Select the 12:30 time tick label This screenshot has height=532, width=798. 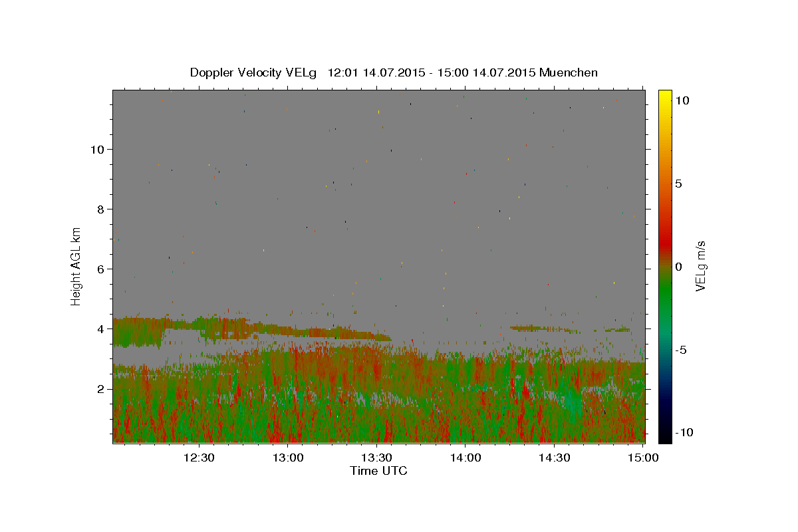tap(199, 458)
